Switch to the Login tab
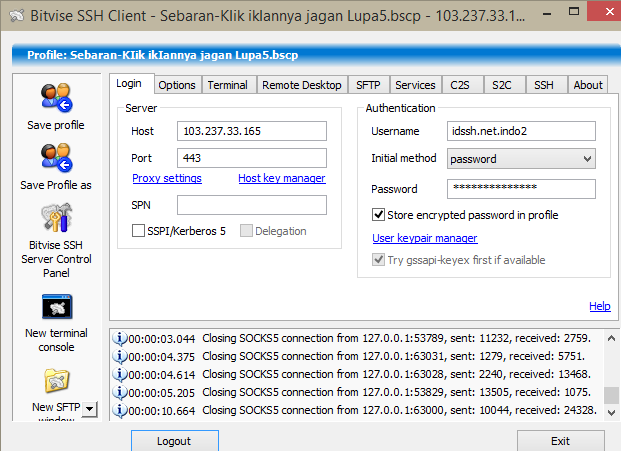The width and height of the screenshot is (621, 451). 129,84
